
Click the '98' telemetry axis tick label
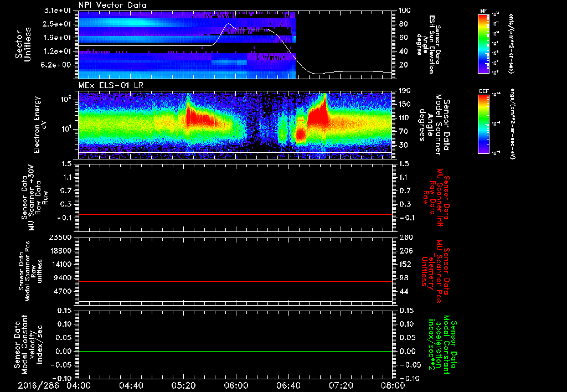[403, 278]
